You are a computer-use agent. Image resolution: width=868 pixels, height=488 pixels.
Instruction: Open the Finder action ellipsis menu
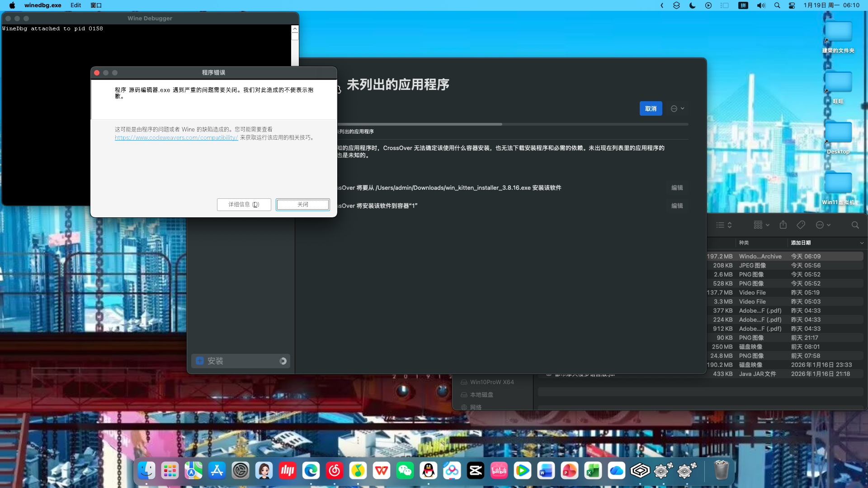[x=823, y=225]
